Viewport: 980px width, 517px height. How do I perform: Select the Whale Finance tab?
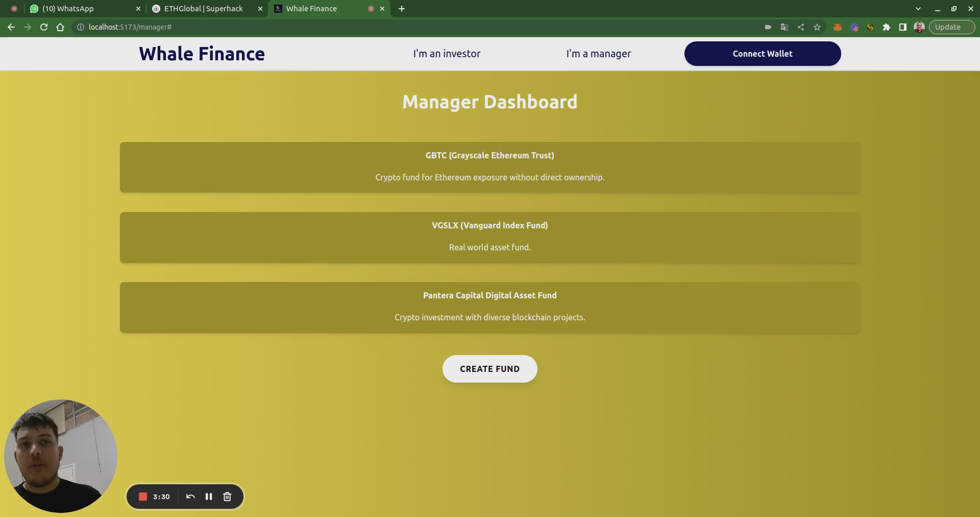click(329, 9)
